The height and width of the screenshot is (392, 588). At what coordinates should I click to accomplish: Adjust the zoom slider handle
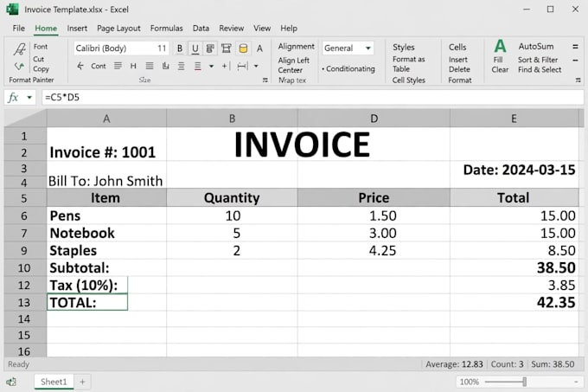[x=524, y=382]
